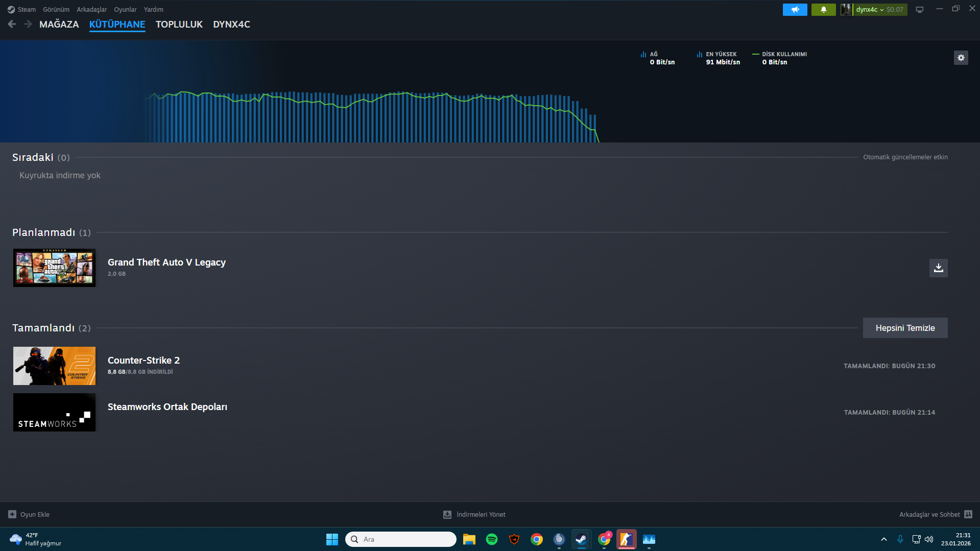Click the microphone tray icon
This screenshot has height=551, width=980.
click(x=900, y=539)
